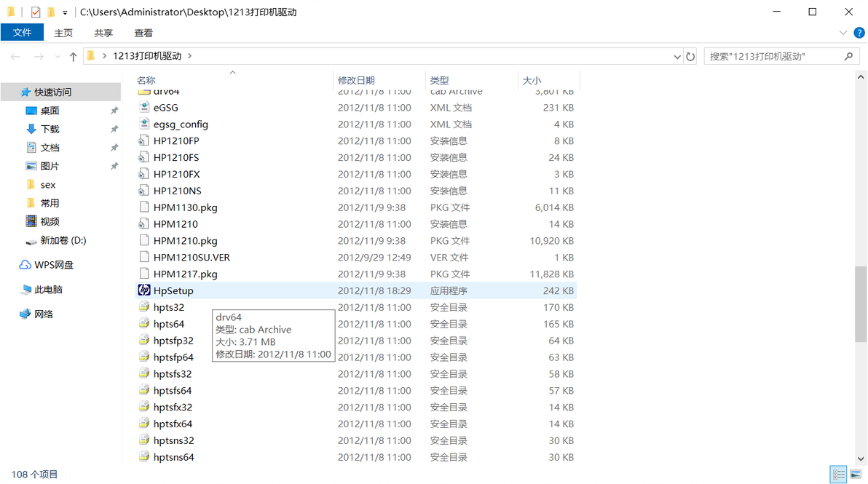
Task: Switch to the 查看 ribbon tab
Action: pyautogui.click(x=143, y=33)
